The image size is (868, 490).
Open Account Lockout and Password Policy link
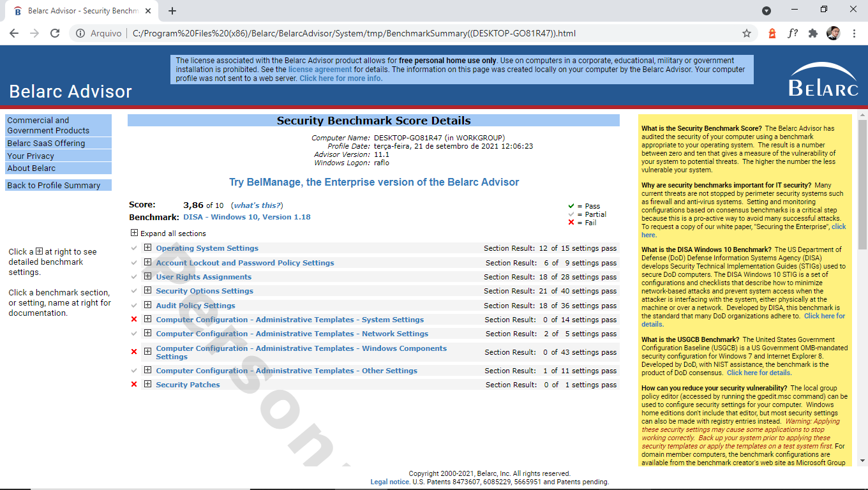pos(245,263)
